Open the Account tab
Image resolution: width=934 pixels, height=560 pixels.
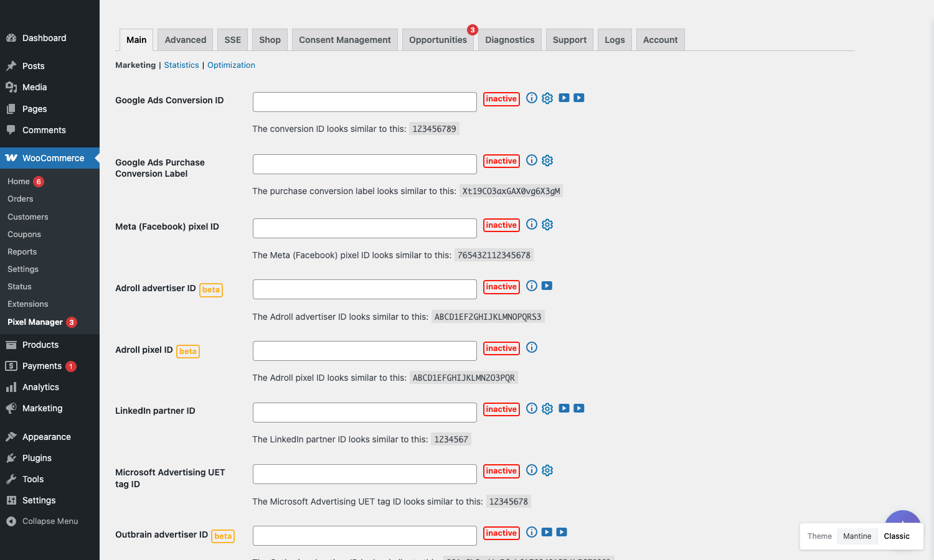click(661, 40)
